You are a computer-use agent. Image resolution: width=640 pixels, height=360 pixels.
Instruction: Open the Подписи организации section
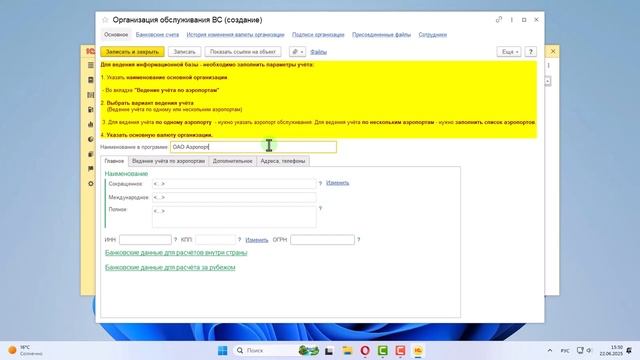(x=318, y=35)
